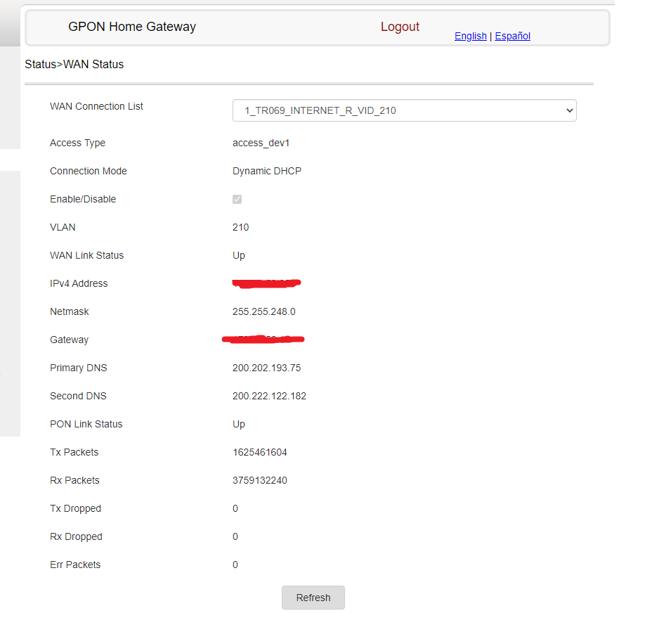Click the Rx Dropped label
This screenshot has width=652, height=644.
pyautogui.click(x=76, y=536)
